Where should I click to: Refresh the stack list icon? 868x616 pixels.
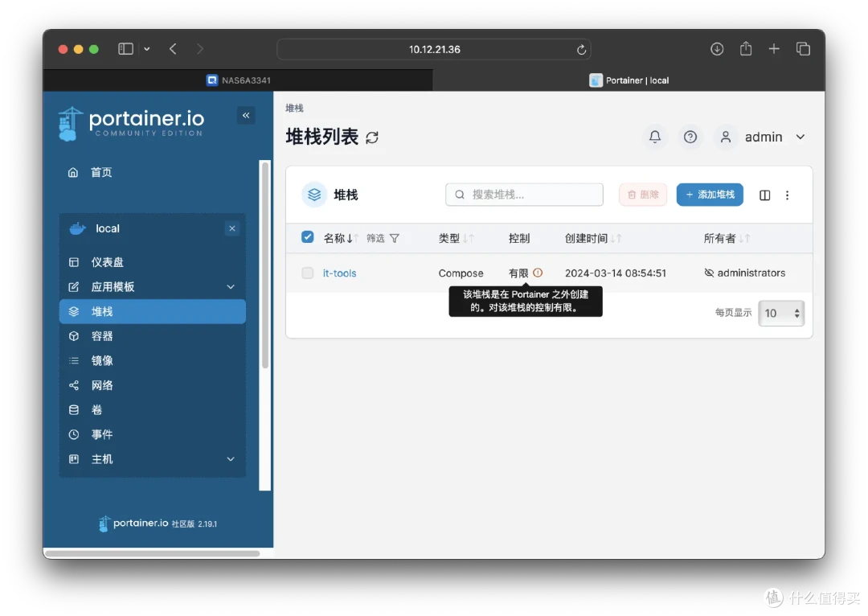point(372,138)
